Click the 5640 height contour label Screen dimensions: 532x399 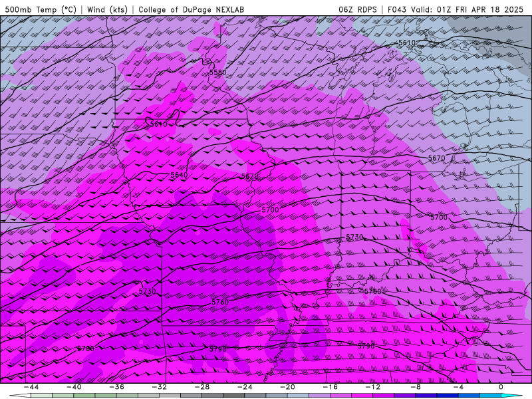click(179, 175)
